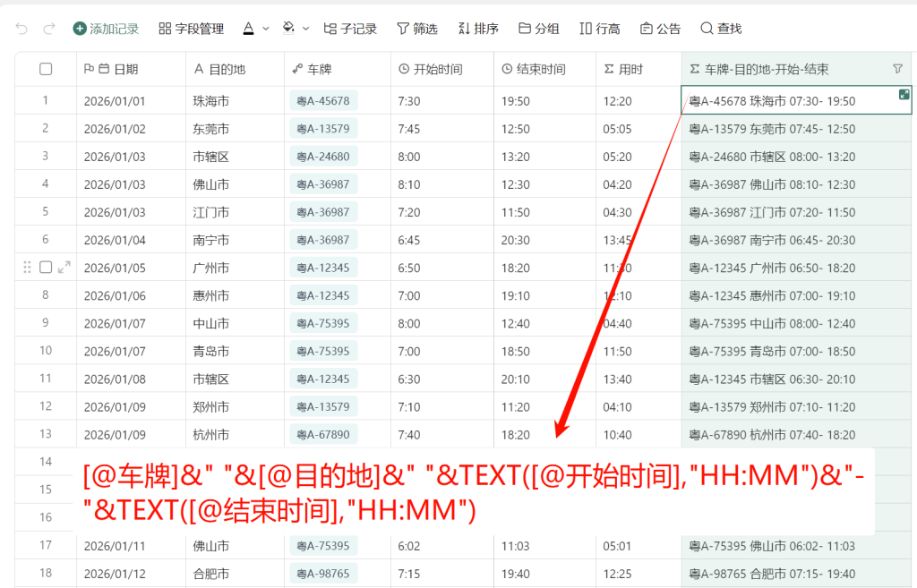The width and height of the screenshot is (917, 588).
Task: Select the 粤A-13579 tag in row 2
Action: pyautogui.click(x=323, y=129)
